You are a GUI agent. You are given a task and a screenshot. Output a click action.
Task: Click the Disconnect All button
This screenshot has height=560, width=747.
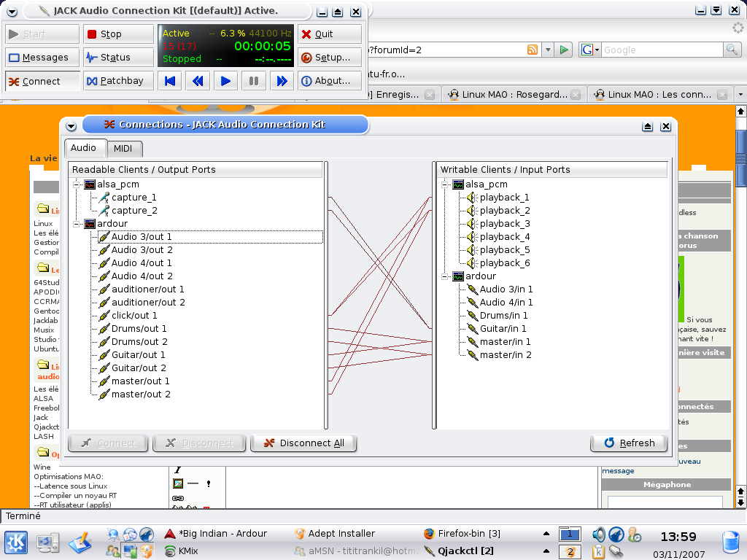coord(303,443)
